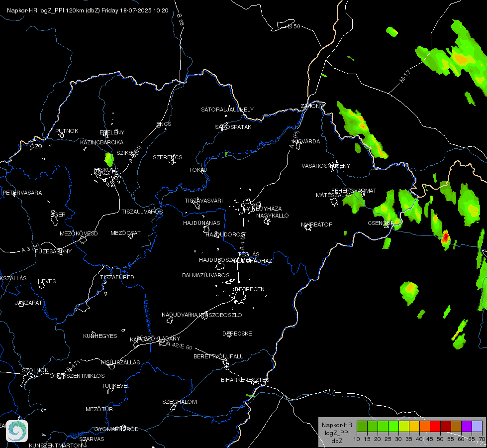Screen dimensions: 487x448
Task: Select the lavender 65-70 dBZ legend swatch
Action: (477, 426)
